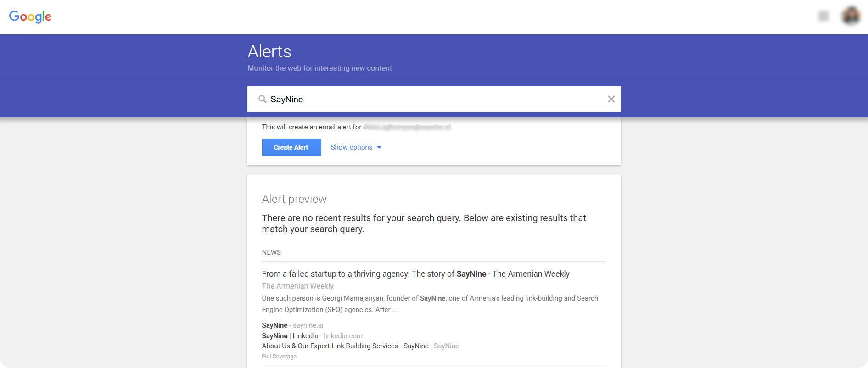Click the 'Alert preview' heading

294,199
